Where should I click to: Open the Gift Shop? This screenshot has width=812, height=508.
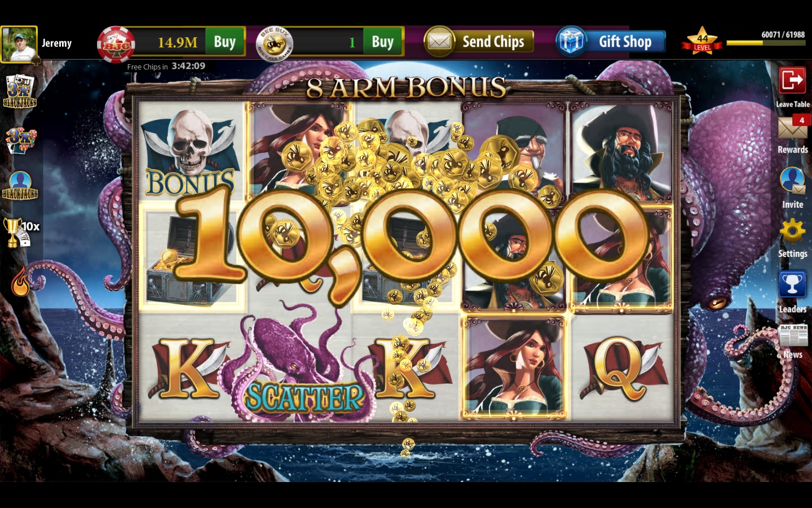coord(611,42)
